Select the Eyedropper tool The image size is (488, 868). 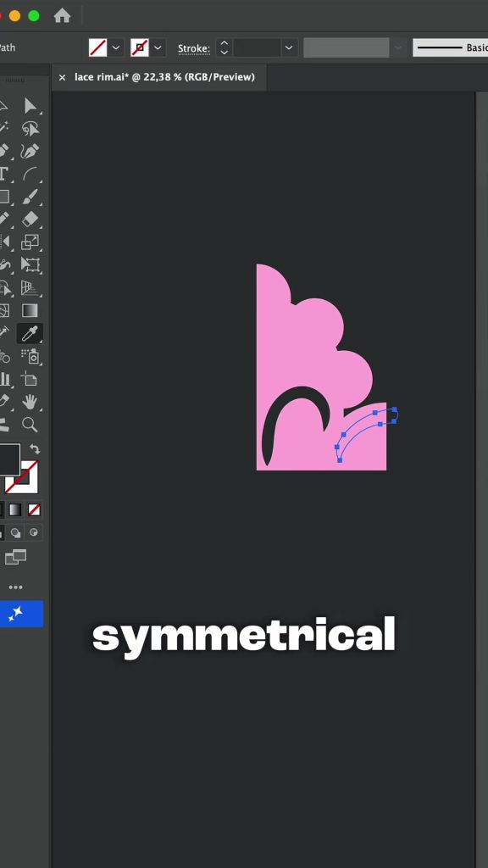[x=30, y=333]
